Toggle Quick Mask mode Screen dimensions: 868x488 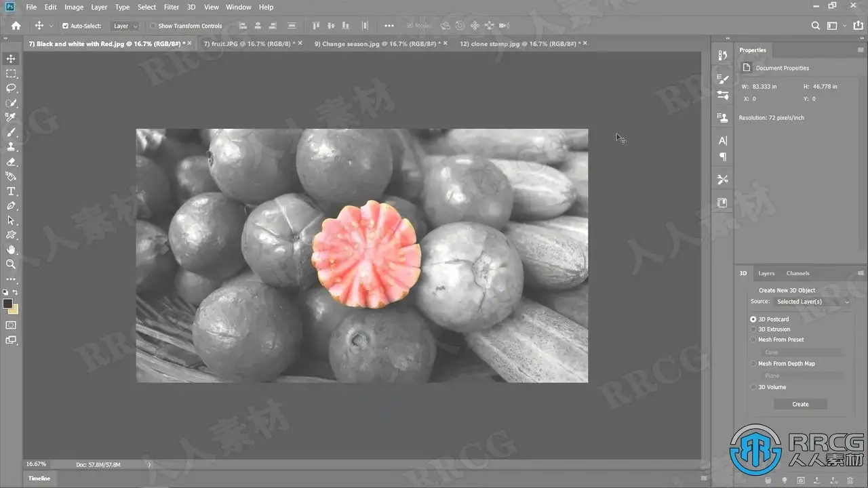coord(11,325)
